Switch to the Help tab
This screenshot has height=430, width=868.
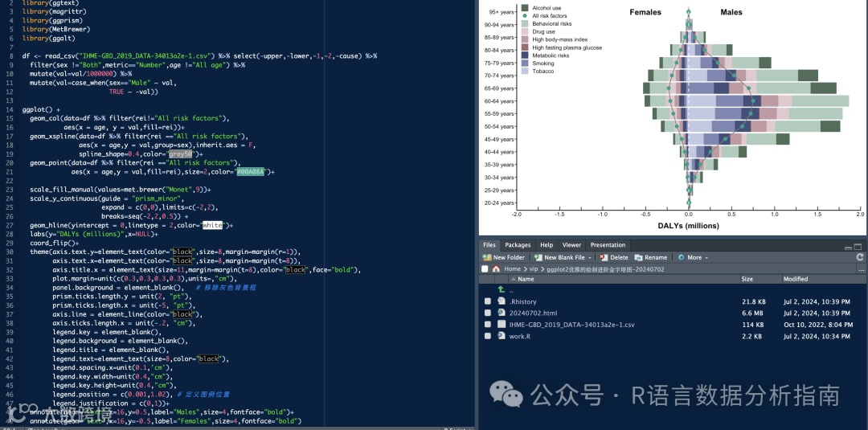point(547,245)
